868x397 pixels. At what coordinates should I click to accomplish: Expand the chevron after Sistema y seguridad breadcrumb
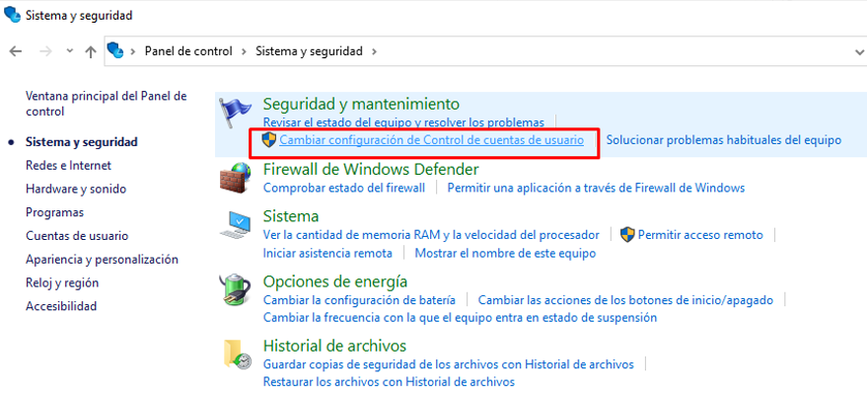pos(374,50)
